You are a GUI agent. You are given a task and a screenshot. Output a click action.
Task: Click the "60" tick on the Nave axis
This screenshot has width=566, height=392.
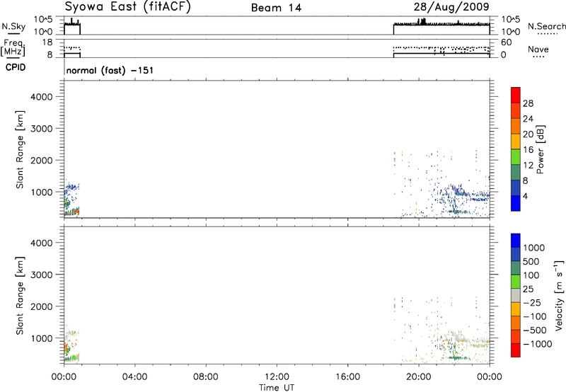click(506, 42)
